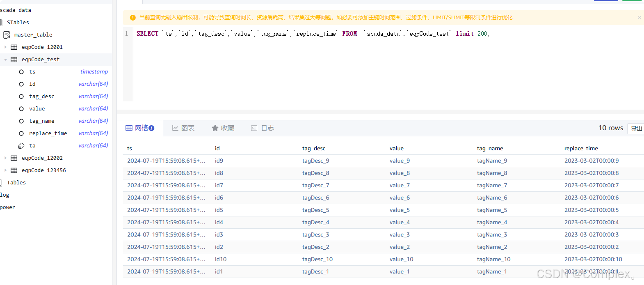Image resolution: width=644 pixels, height=285 pixels.
Task: Select the 网格 grid tab
Action: (x=140, y=128)
